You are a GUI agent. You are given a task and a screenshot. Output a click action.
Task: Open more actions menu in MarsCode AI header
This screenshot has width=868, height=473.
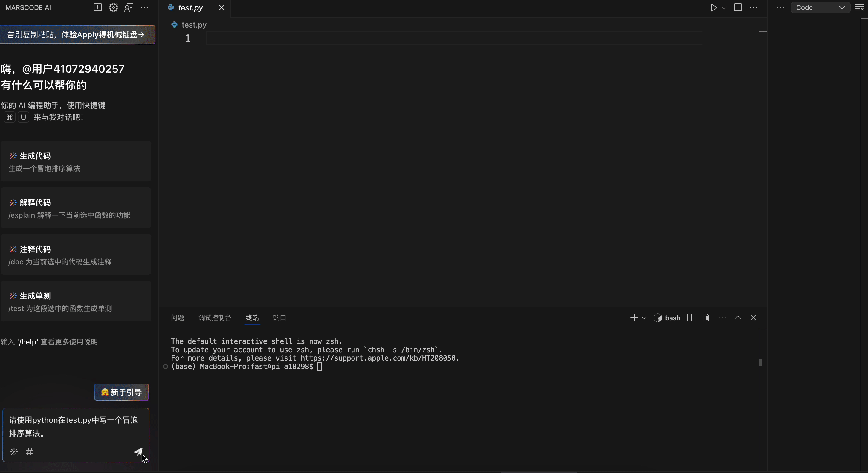click(145, 7)
